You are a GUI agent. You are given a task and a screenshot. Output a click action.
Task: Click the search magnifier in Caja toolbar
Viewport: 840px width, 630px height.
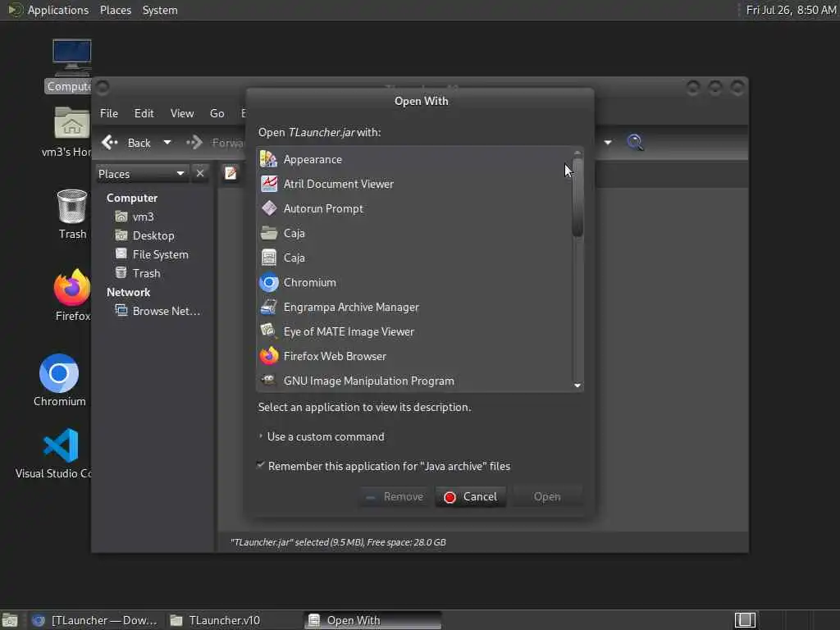(x=635, y=143)
